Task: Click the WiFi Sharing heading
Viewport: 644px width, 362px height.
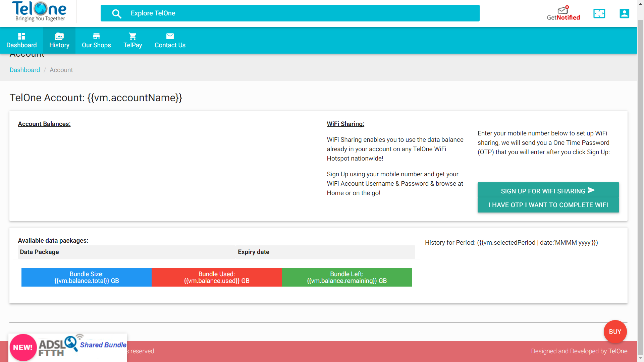Action: pyautogui.click(x=345, y=124)
